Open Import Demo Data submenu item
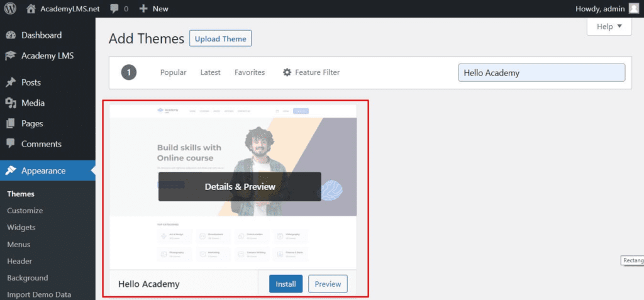Viewport: 644px width, 300px height. click(x=39, y=295)
